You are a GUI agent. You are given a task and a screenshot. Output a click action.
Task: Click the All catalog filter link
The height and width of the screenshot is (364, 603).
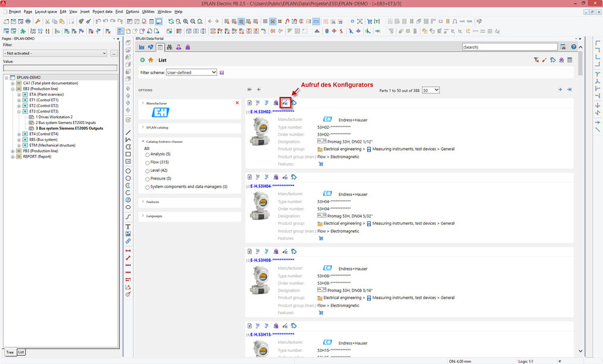click(147, 148)
